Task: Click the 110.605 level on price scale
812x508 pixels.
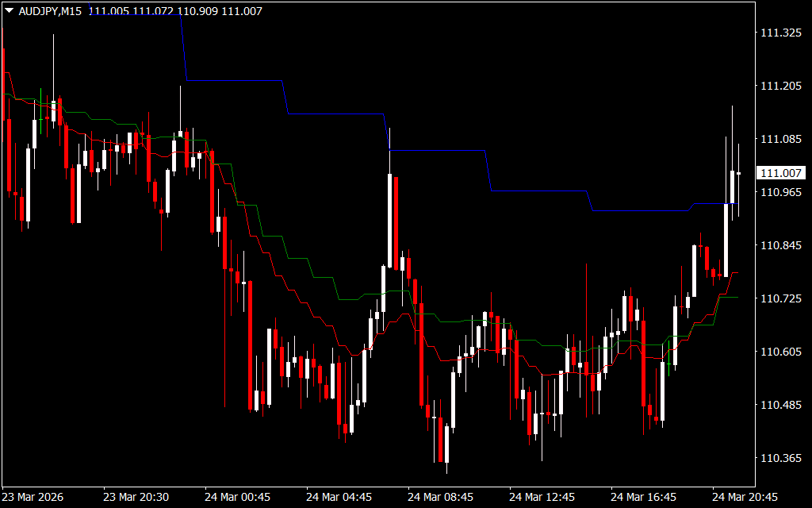Action: click(x=780, y=352)
